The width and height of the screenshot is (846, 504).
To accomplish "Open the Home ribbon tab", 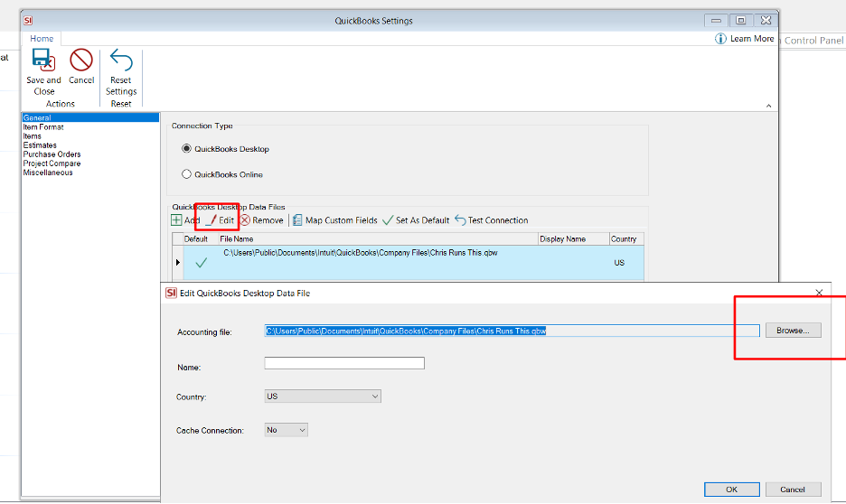I will (x=42, y=38).
